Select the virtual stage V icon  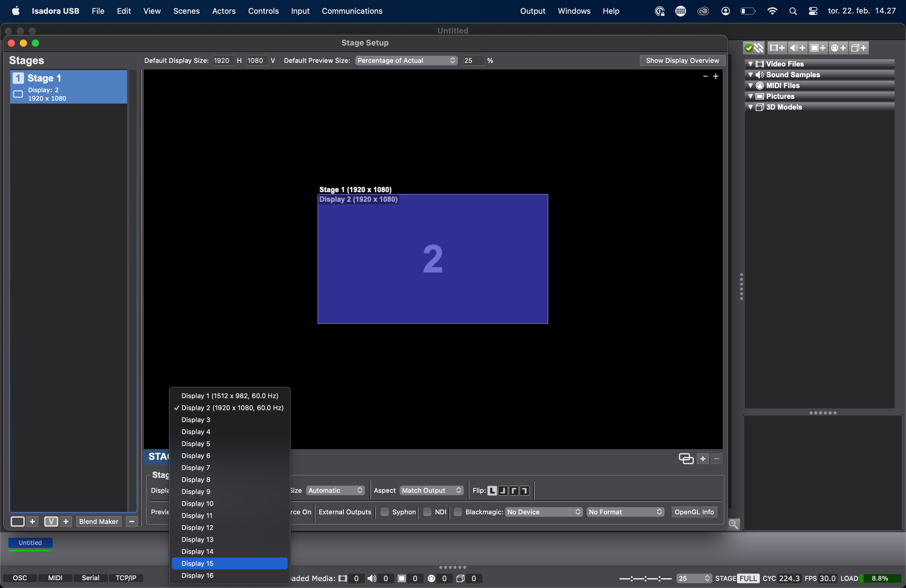coord(51,522)
